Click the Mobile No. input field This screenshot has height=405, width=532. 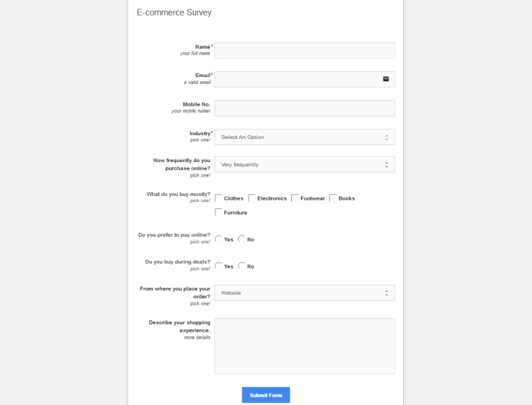click(304, 108)
